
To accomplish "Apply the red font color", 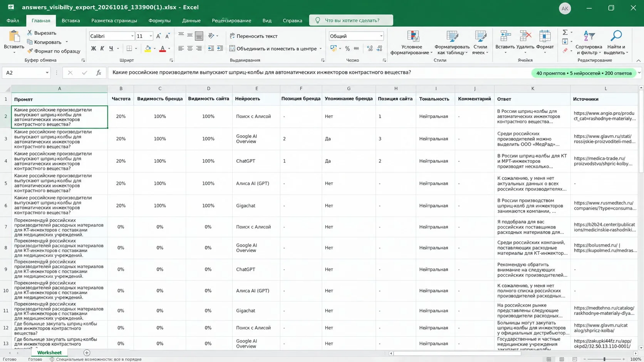I will [x=163, y=48].
